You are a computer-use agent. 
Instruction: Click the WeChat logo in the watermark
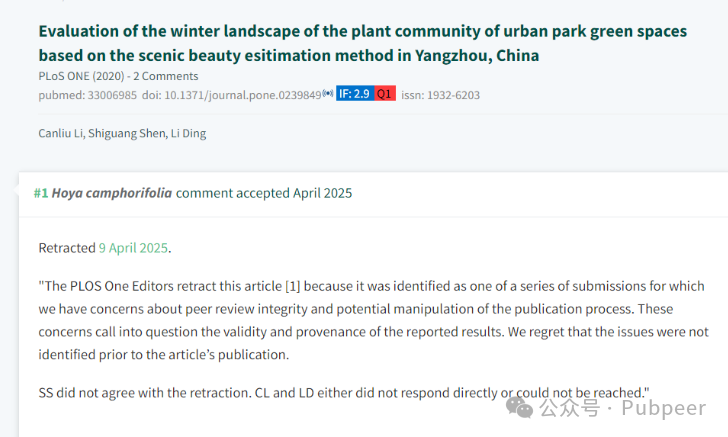pyautogui.click(x=519, y=407)
